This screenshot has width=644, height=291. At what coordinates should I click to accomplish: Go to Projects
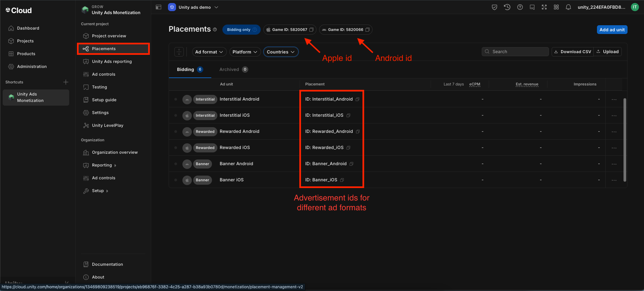click(36, 41)
